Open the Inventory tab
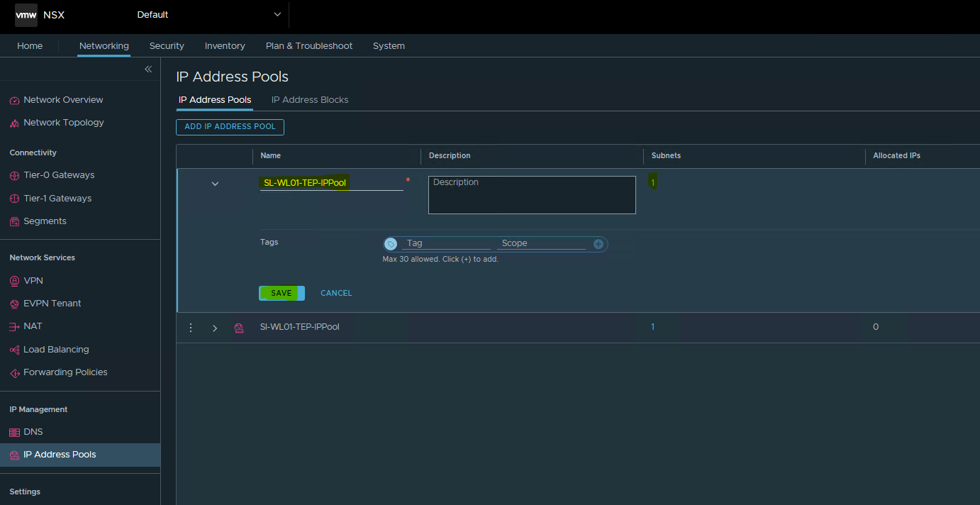Screen dimensions: 980x505 225,45
